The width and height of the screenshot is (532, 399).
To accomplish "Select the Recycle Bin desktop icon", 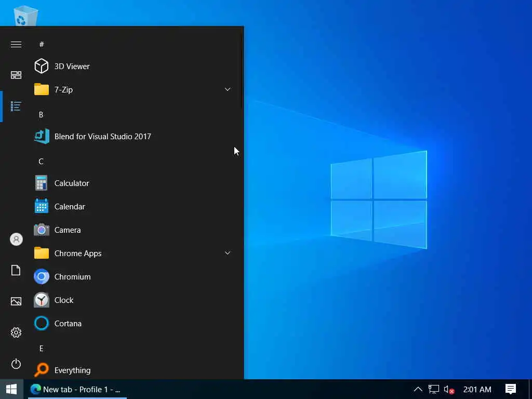I will point(25,15).
